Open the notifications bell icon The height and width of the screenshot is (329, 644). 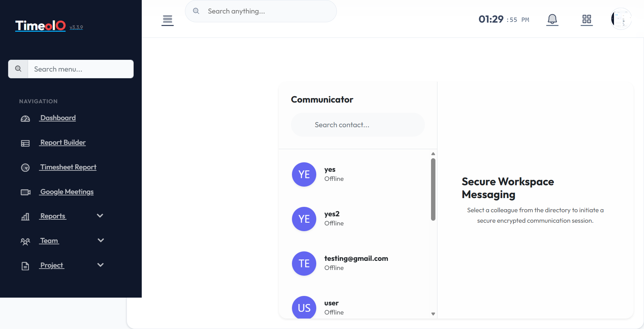[552, 20]
